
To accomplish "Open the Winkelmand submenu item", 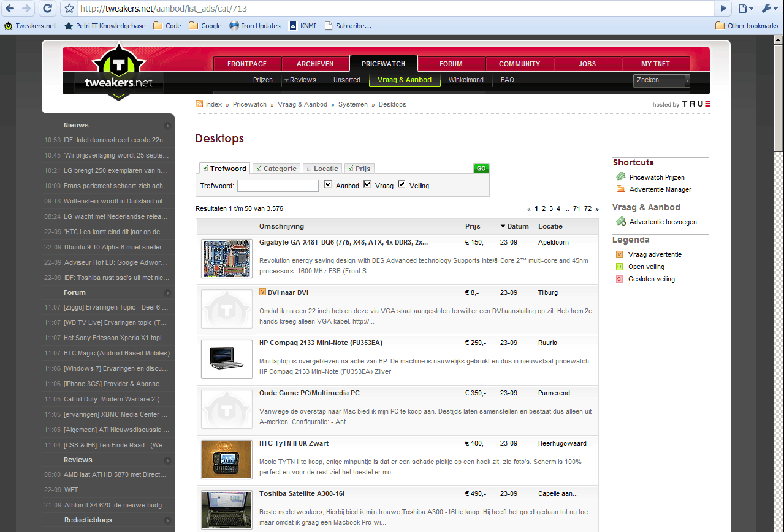I will click(x=466, y=80).
